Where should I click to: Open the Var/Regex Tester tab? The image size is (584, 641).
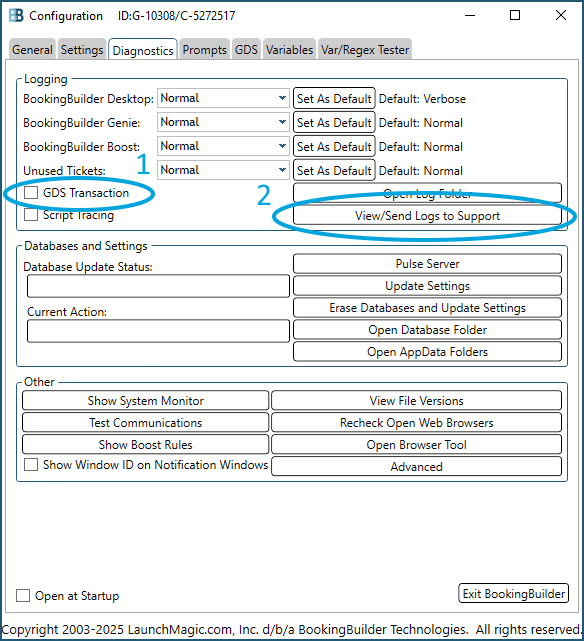point(365,49)
